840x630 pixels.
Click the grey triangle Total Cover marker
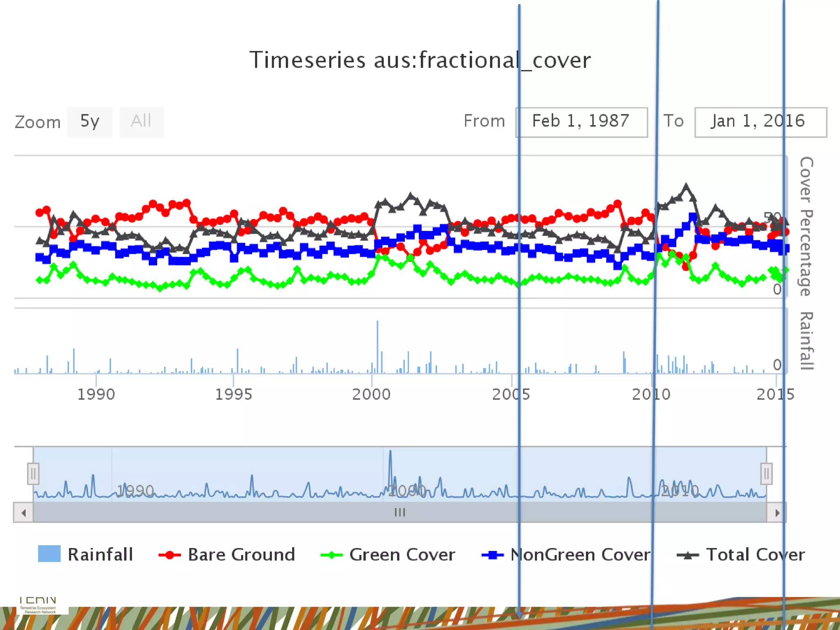pos(688,555)
